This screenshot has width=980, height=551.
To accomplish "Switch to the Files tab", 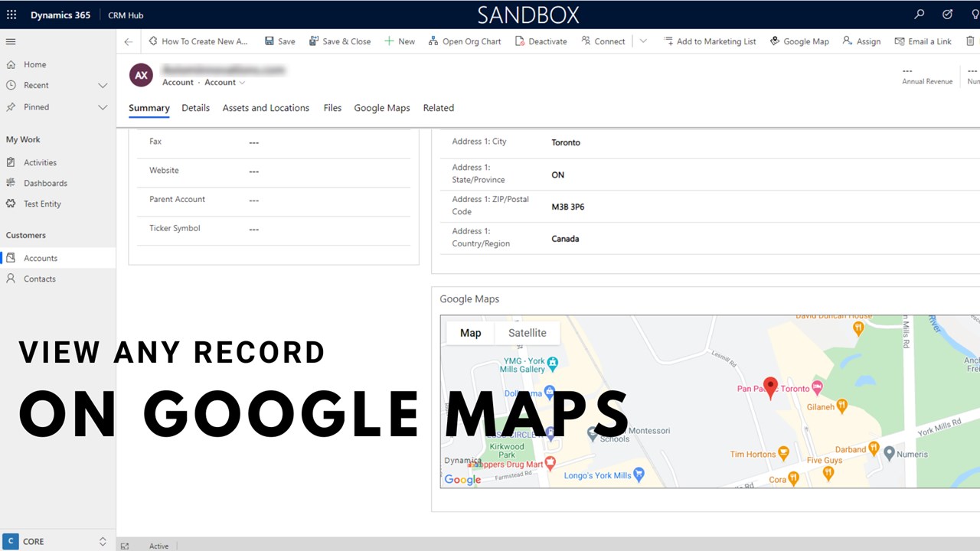I will click(x=332, y=108).
